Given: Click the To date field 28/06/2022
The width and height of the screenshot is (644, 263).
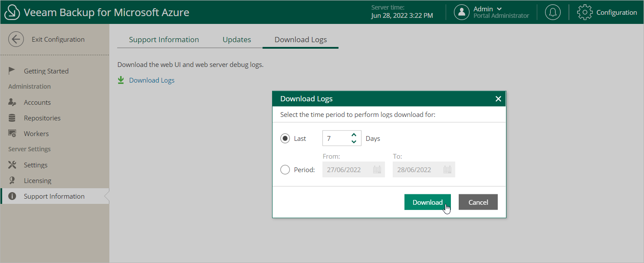Looking at the screenshot, I should tap(424, 170).
